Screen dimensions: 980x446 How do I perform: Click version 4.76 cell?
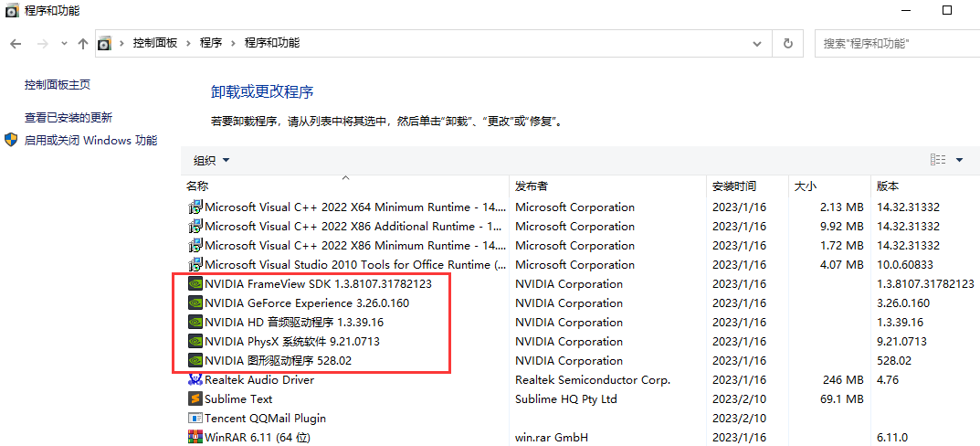(888, 379)
